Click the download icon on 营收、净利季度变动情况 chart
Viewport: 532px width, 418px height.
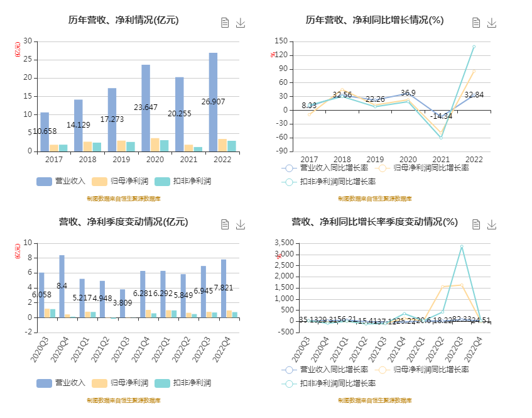click(239, 224)
